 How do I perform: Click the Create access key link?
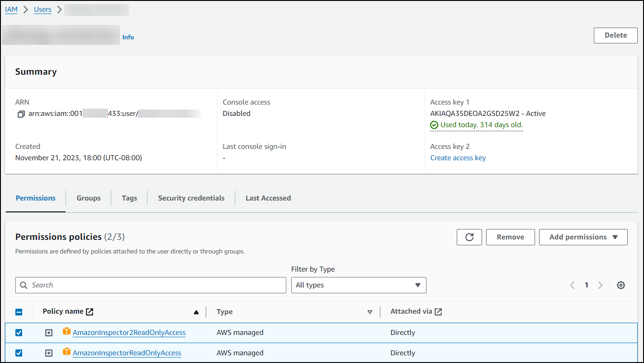pyautogui.click(x=458, y=158)
